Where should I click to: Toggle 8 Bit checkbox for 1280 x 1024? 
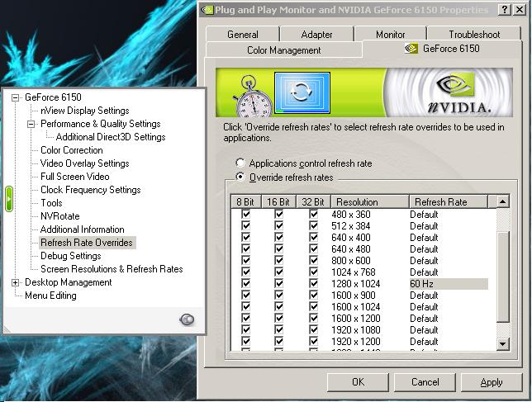click(246, 283)
